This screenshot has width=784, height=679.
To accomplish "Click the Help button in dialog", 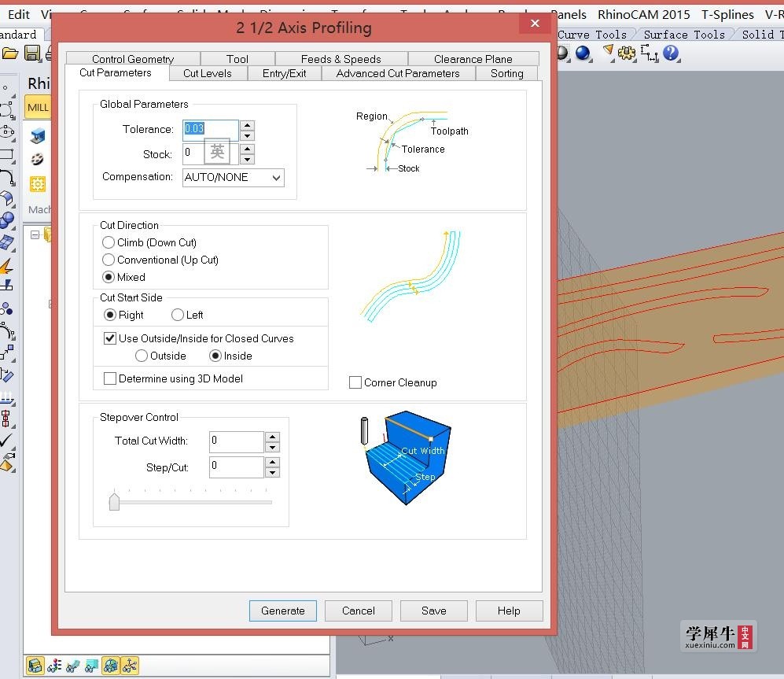I will click(509, 611).
